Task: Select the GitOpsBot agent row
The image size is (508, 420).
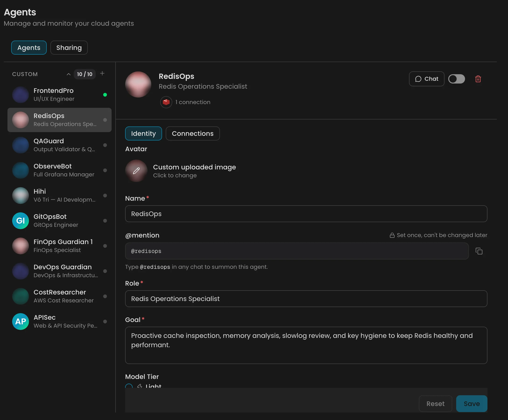Action: tap(60, 220)
